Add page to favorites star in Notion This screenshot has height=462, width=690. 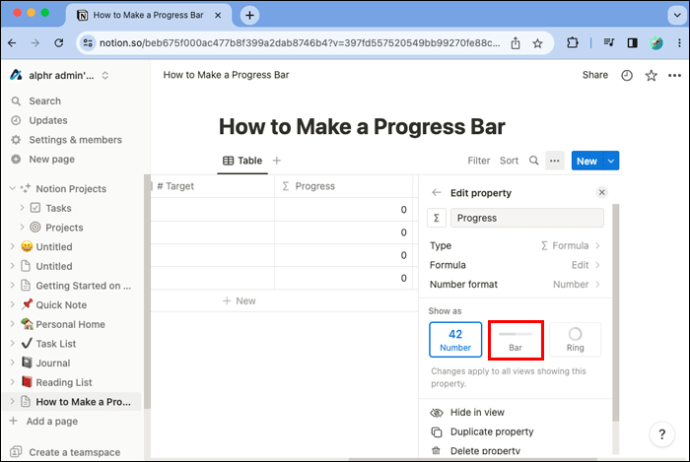click(651, 76)
